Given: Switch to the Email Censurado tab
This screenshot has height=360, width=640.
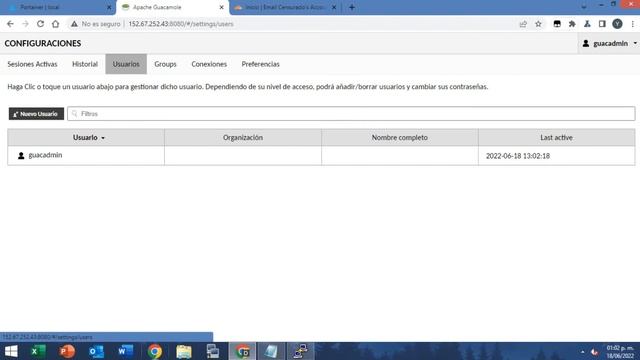Looking at the screenshot, I should [x=286, y=7].
